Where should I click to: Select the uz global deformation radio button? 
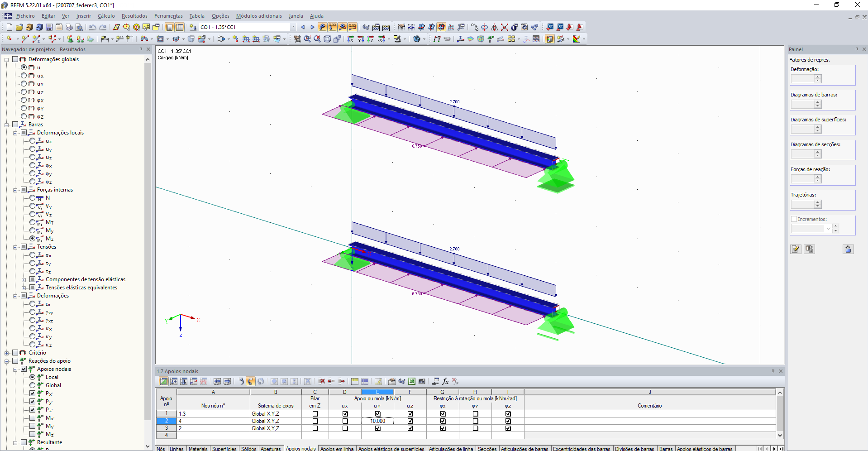(24, 92)
